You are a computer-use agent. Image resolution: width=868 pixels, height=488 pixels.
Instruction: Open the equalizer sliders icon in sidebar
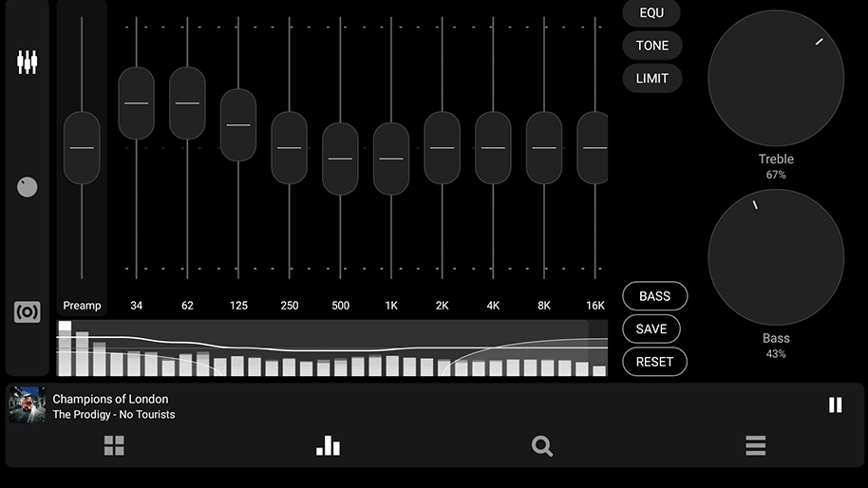pos(27,62)
